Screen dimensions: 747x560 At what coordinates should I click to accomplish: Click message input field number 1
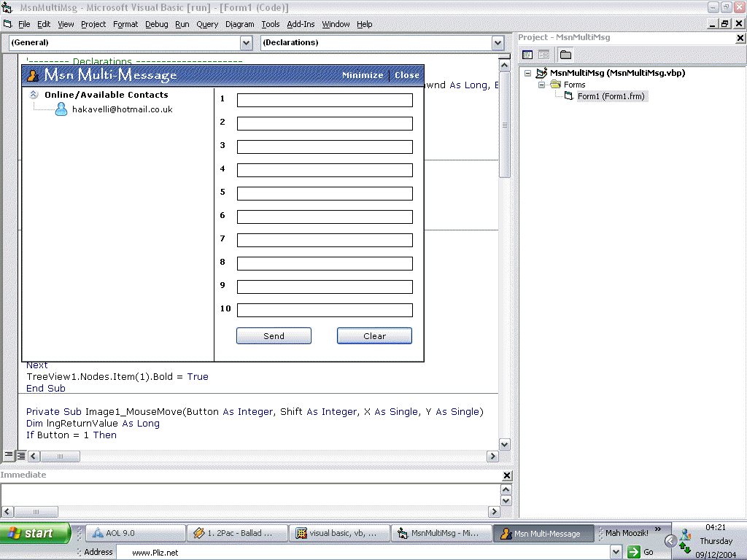point(325,100)
